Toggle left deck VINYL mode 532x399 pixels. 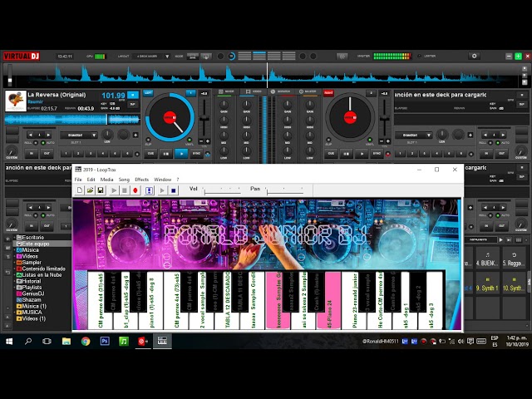coord(190,140)
